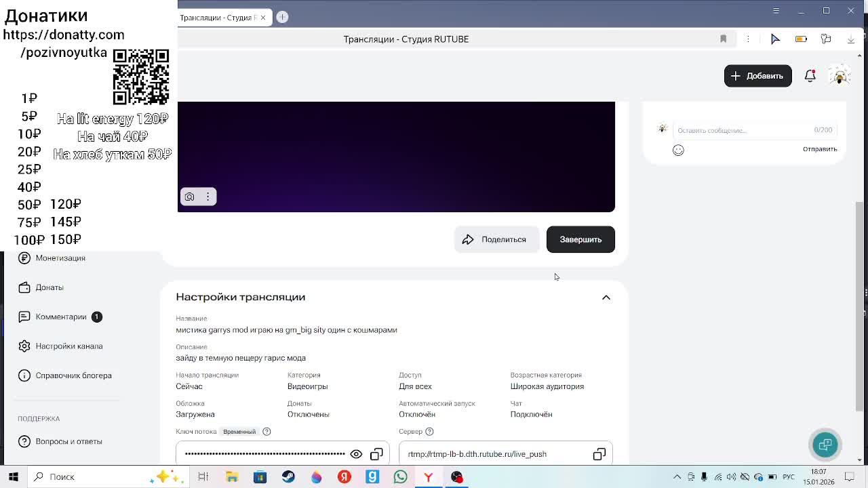
Task: Click the address bar showing Трансляции - Студия RUTUBE
Action: 406,39
